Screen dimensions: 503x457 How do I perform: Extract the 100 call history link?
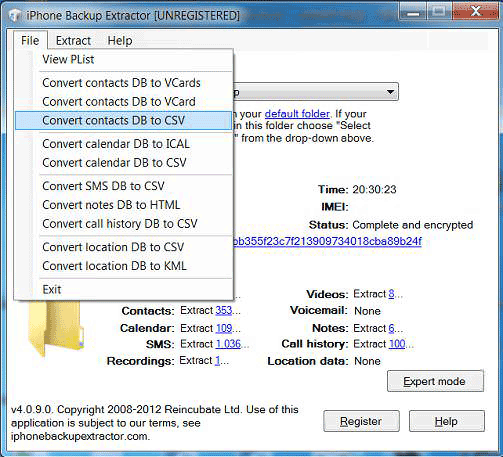397,344
